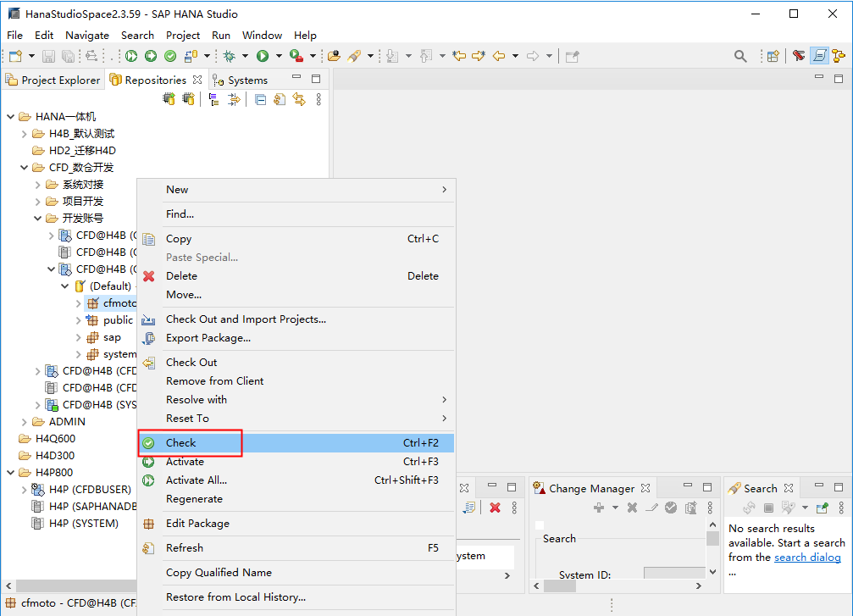Click the pin icon in Search panel
The height and width of the screenshot is (616, 853).
(823, 508)
